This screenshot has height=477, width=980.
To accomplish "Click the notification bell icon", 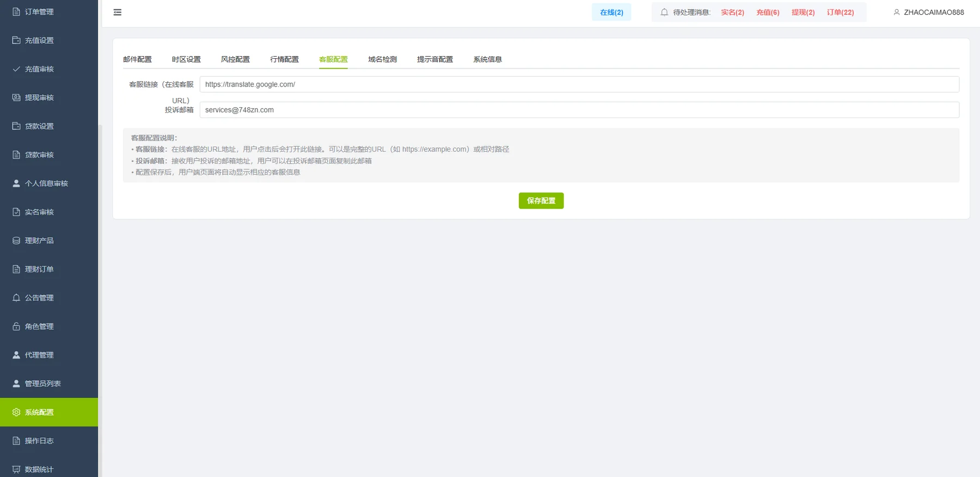I will (664, 12).
